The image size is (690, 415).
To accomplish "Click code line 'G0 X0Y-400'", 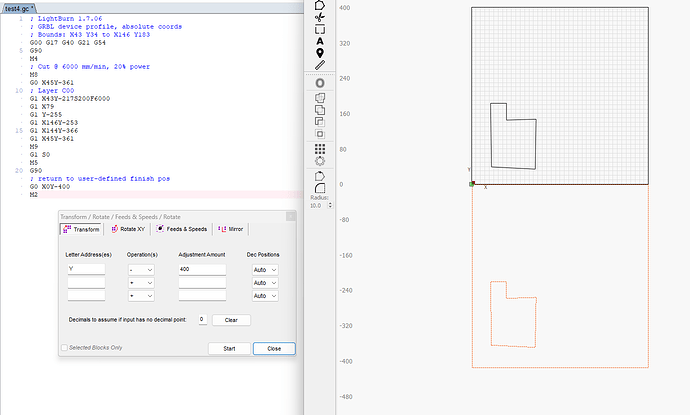I will pyautogui.click(x=50, y=187).
